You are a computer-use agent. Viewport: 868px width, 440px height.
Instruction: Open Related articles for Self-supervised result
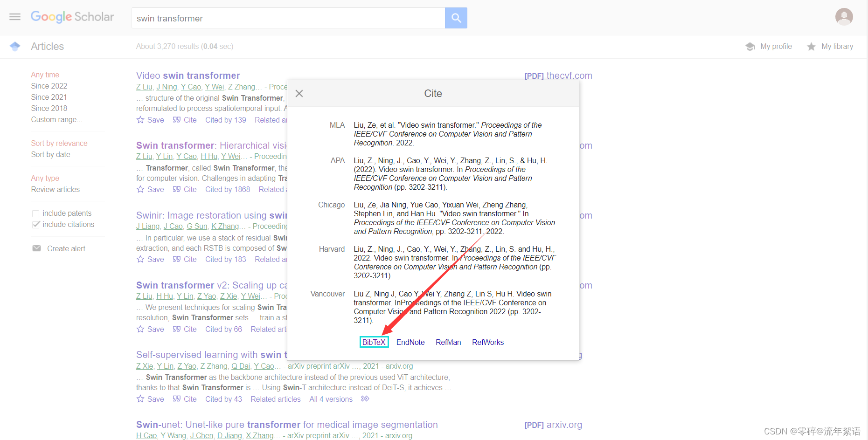pos(276,399)
